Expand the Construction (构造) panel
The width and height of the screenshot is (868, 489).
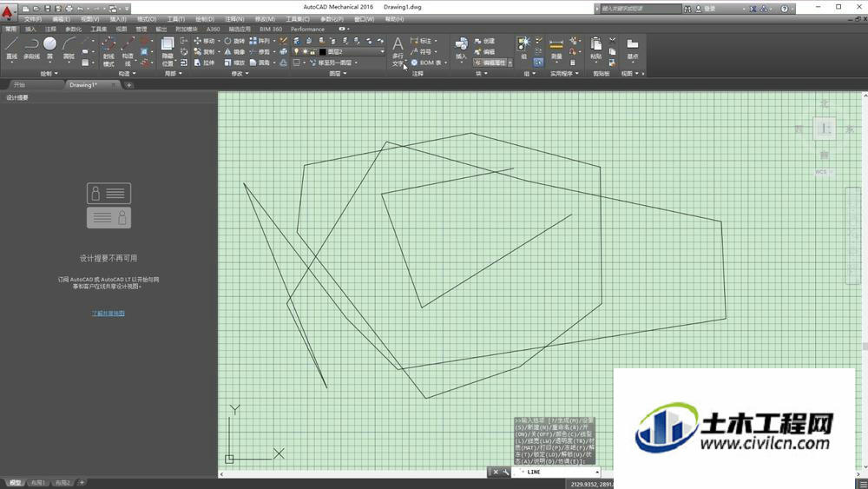(127, 73)
